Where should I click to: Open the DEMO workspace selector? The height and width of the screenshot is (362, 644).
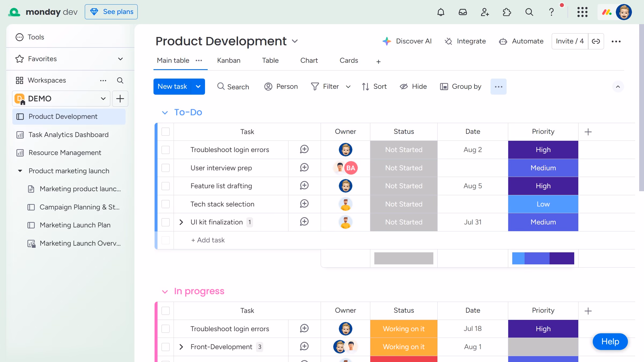(61, 99)
